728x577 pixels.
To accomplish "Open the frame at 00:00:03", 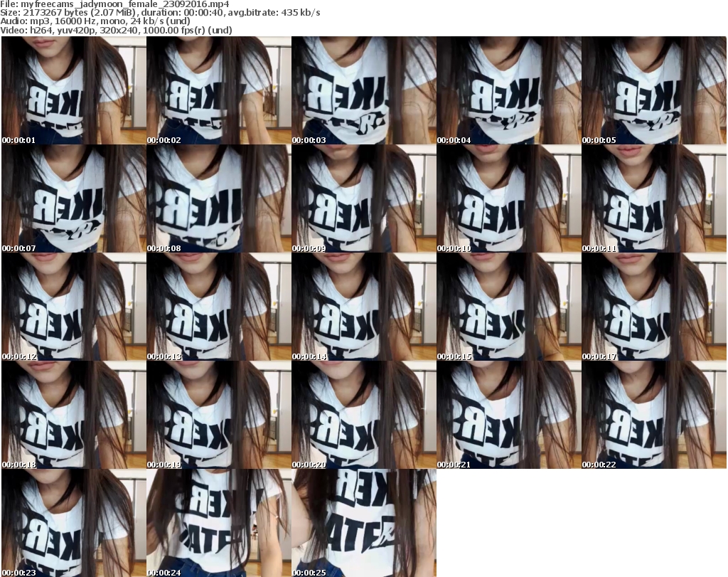I will tap(363, 90).
